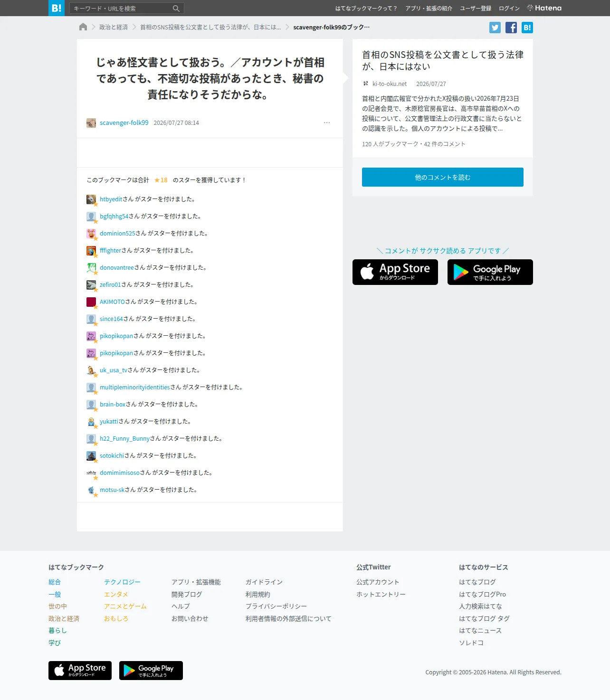Open ログイン in top navigation
610x700 pixels.
(509, 8)
